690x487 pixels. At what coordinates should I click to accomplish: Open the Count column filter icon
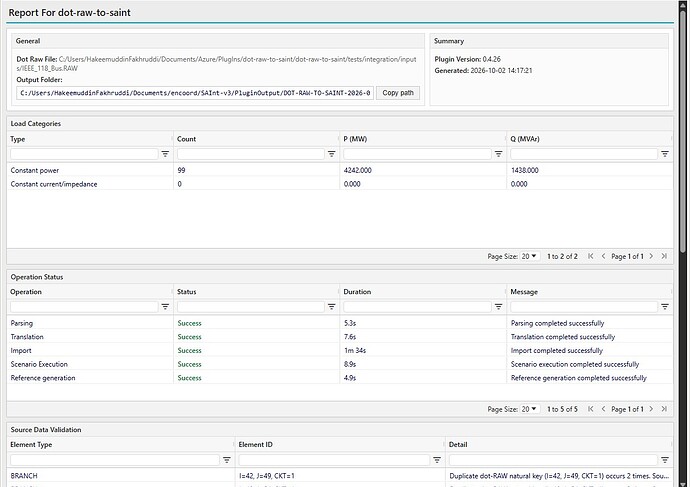(x=331, y=154)
